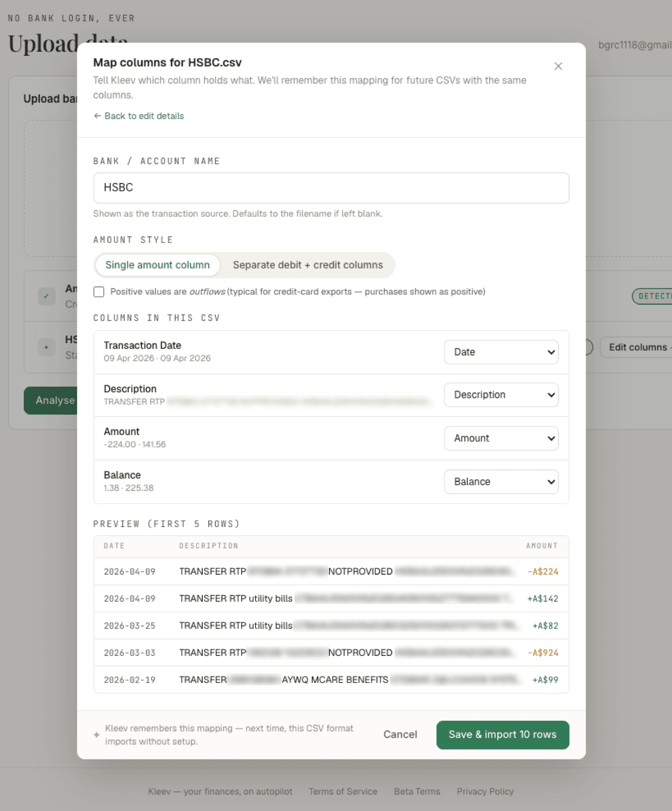Switch to Separate debit + credit columns
Image resolution: width=672 pixels, height=811 pixels.
pyautogui.click(x=308, y=265)
